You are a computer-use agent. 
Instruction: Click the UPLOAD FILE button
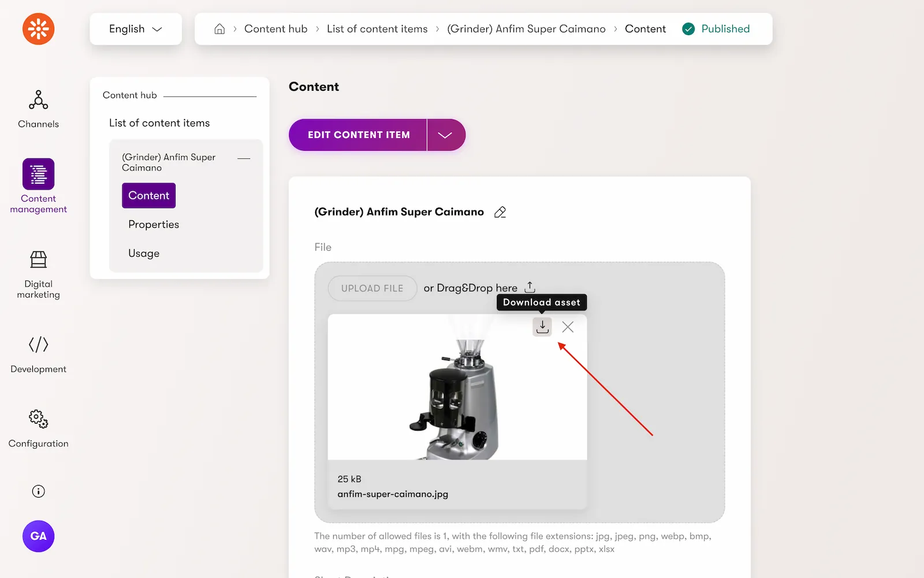pyautogui.click(x=372, y=288)
